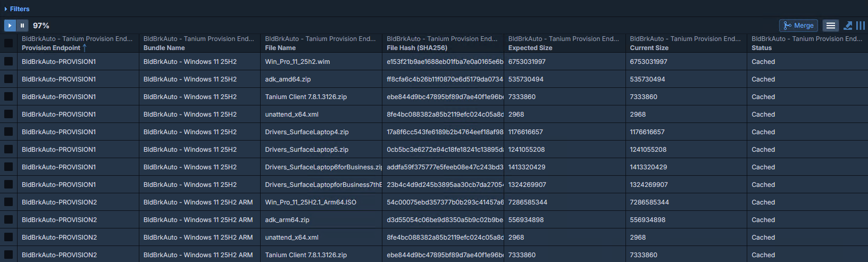Sort by the Provision Endpoint column header
Viewport: 868px width, 262px height.
click(x=51, y=48)
